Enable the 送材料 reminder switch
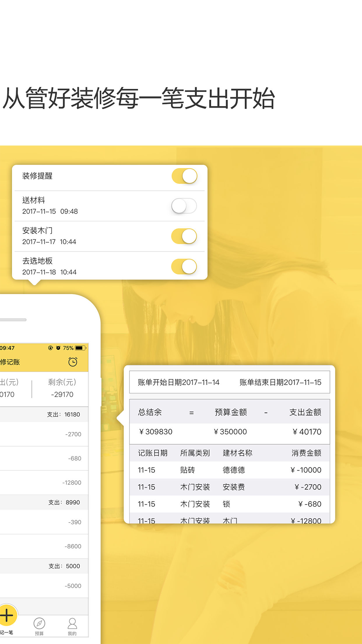 [184, 206]
